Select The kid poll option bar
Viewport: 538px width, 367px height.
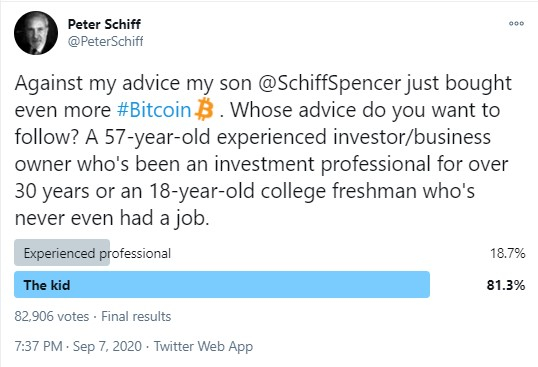222,284
